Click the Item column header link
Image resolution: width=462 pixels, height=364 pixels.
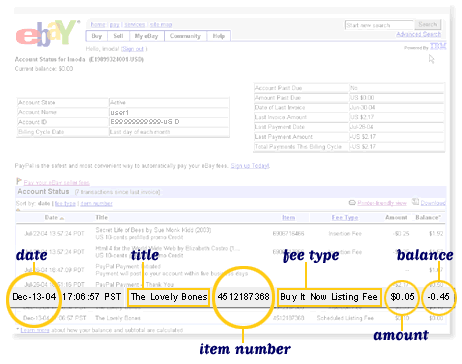click(x=289, y=218)
